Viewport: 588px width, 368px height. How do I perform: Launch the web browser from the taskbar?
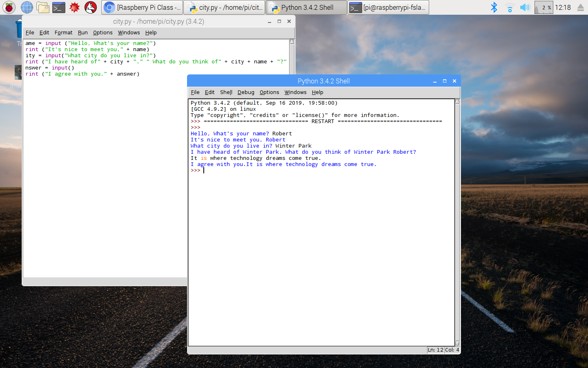[27, 7]
